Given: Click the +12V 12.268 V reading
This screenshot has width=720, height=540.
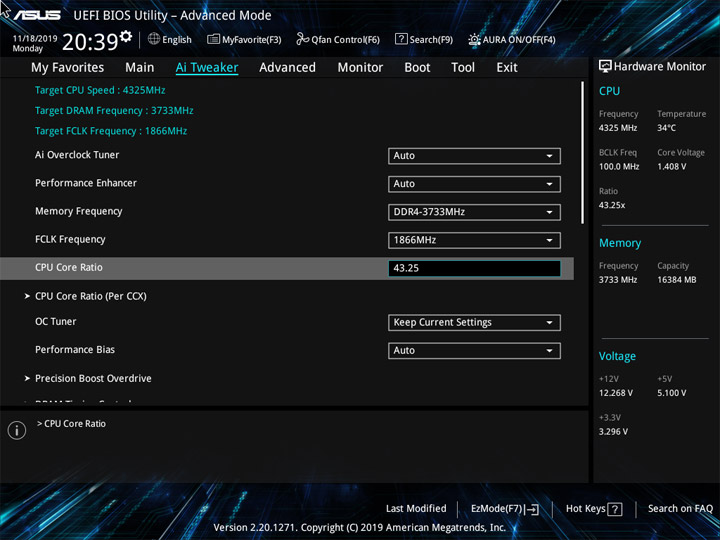Looking at the screenshot, I should click(x=616, y=393).
